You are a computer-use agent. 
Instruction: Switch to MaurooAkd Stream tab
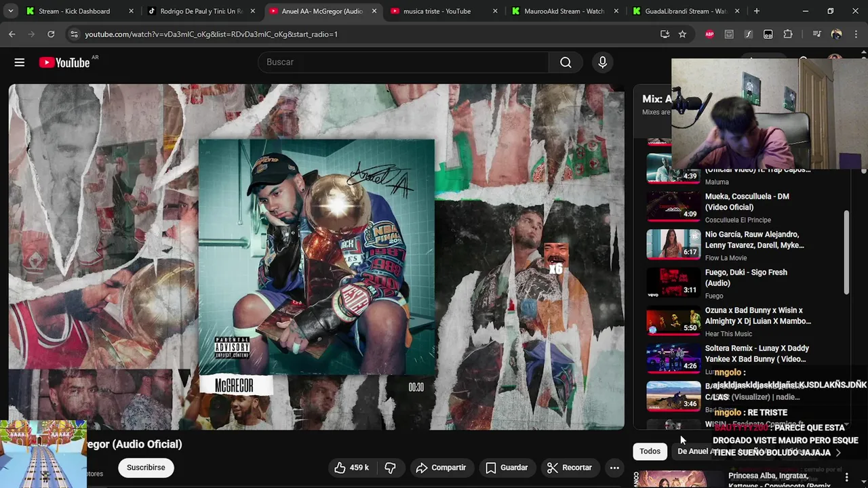pyautogui.click(x=564, y=11)
